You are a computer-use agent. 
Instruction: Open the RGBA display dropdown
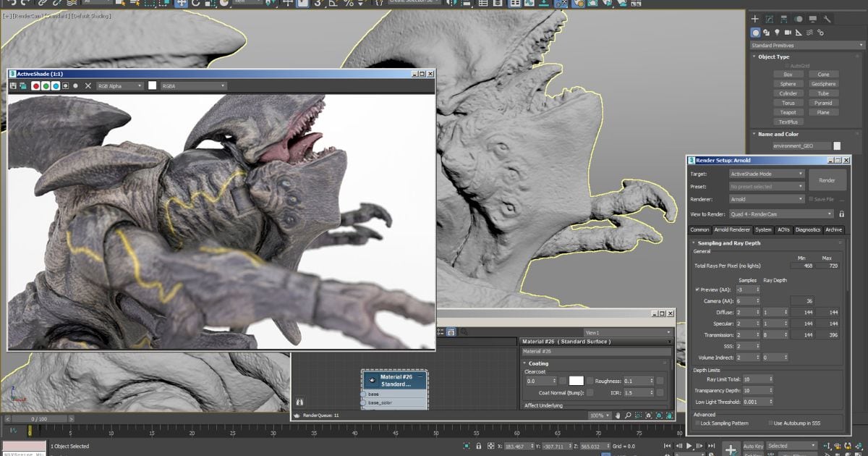pos(193,85)
